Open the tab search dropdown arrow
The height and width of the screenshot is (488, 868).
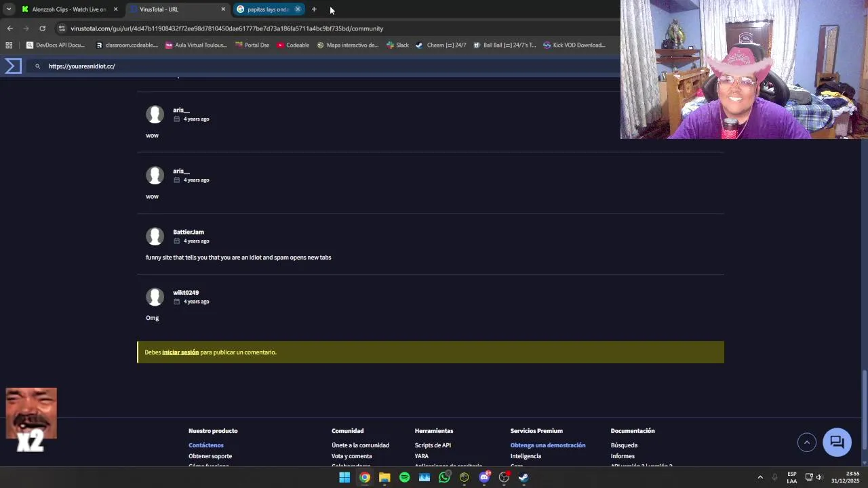pos(9,9)
